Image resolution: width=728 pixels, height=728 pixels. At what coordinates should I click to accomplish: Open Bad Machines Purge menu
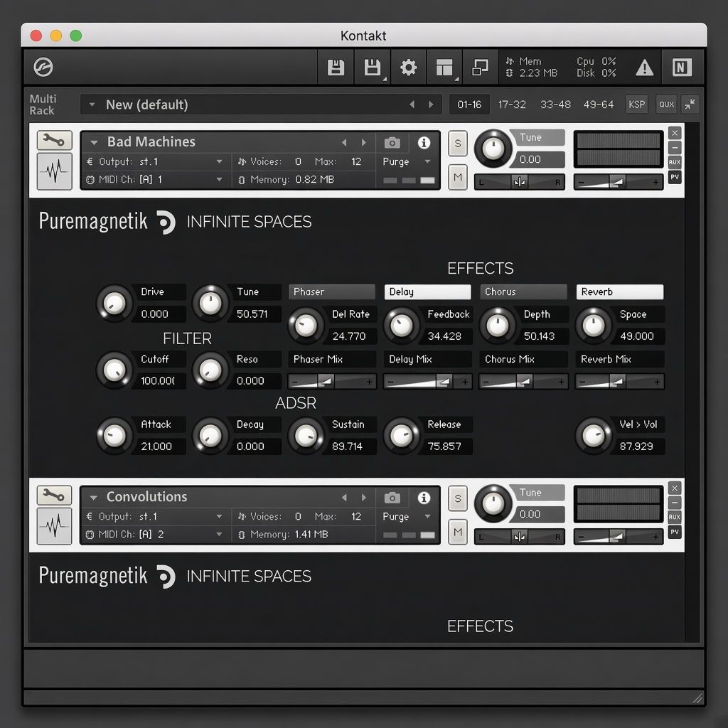pyautogui.click(x=407, y=161)
